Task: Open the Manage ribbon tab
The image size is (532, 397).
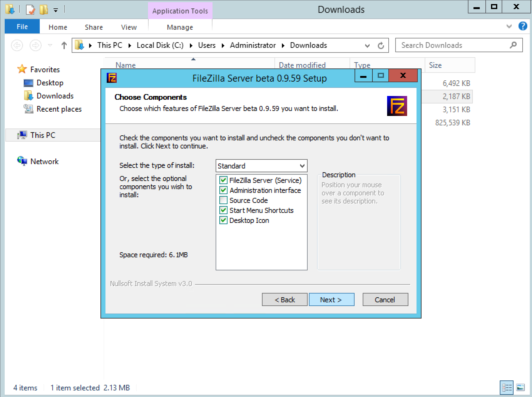Action: click(180, 27)
